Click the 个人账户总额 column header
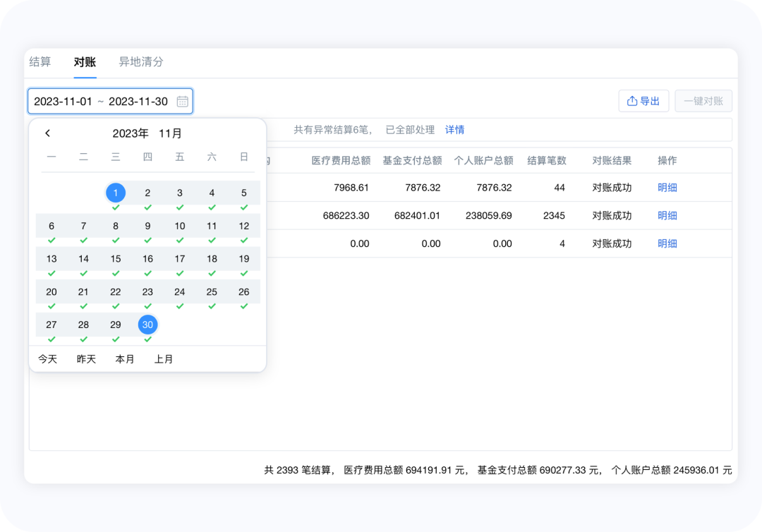Image resolution: width=762 pixels, height=532 pixels. point(483,161)
